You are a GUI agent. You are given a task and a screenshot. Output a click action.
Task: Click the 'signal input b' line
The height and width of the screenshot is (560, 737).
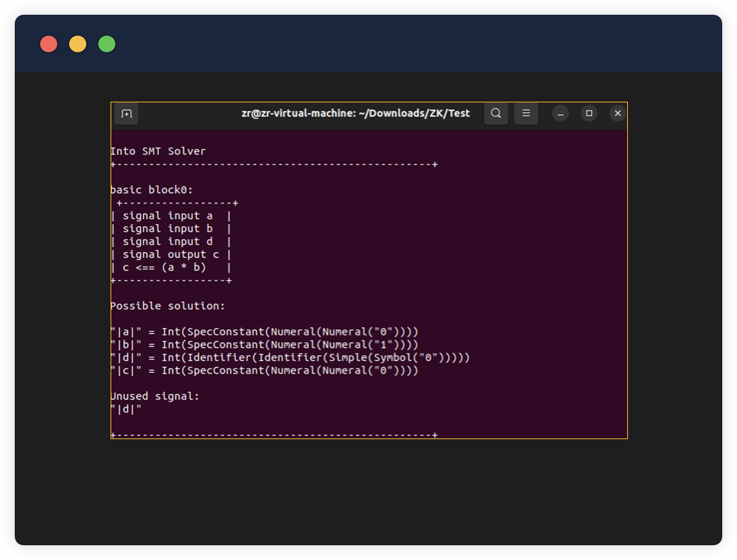168,229
